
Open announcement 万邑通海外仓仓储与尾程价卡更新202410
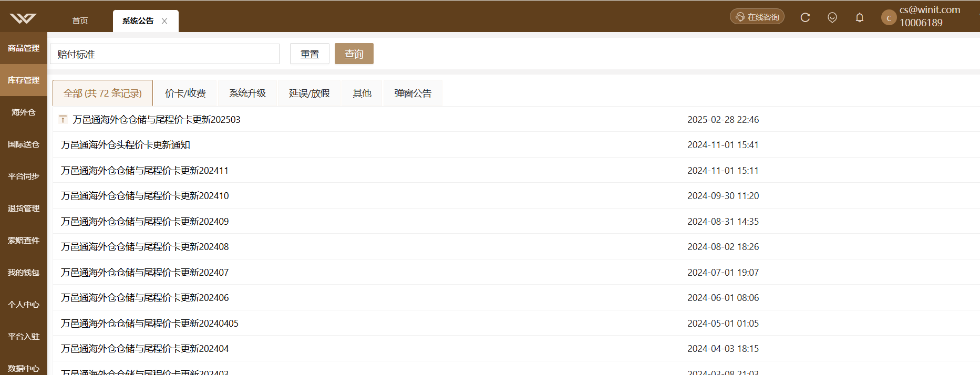point(145,196)
